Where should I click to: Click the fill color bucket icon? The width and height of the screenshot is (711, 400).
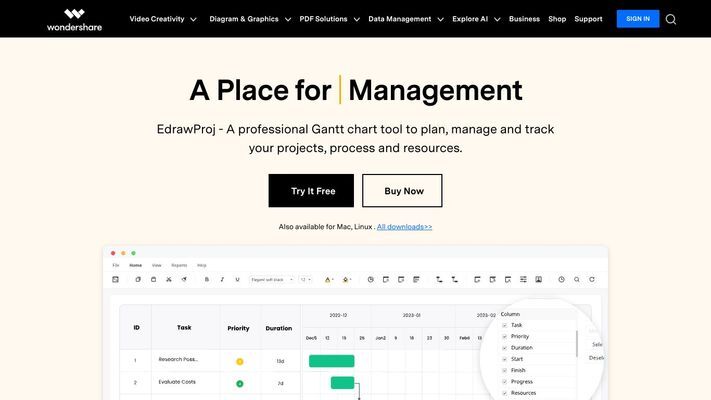point(346,280)
